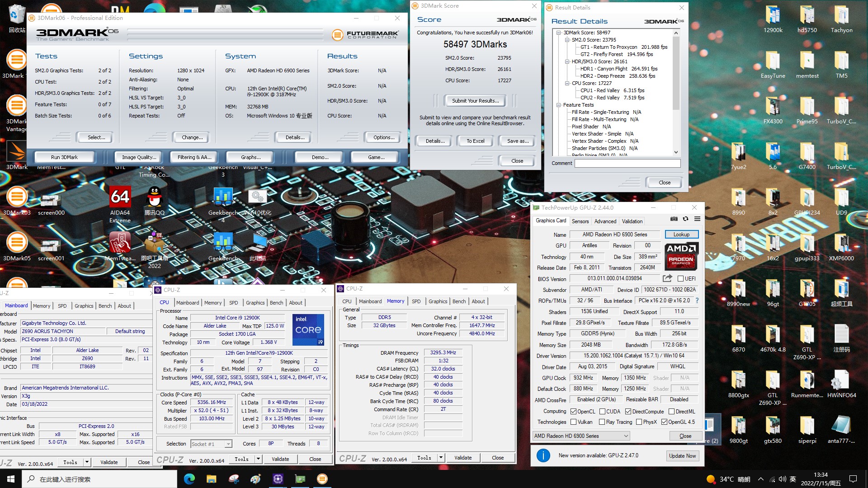Click the Windows taskbar search box

point(99,479)
